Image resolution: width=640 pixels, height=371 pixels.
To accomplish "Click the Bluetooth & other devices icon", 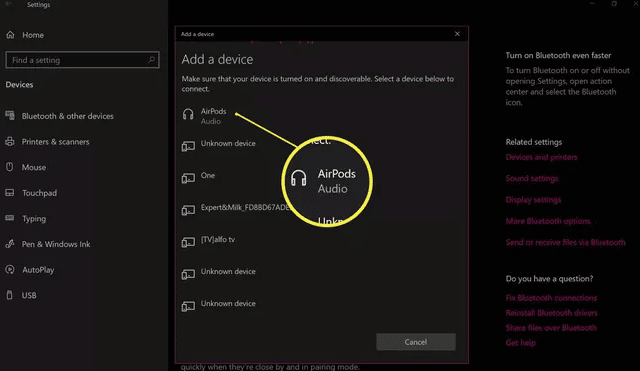I will click(x=10, y=116).
